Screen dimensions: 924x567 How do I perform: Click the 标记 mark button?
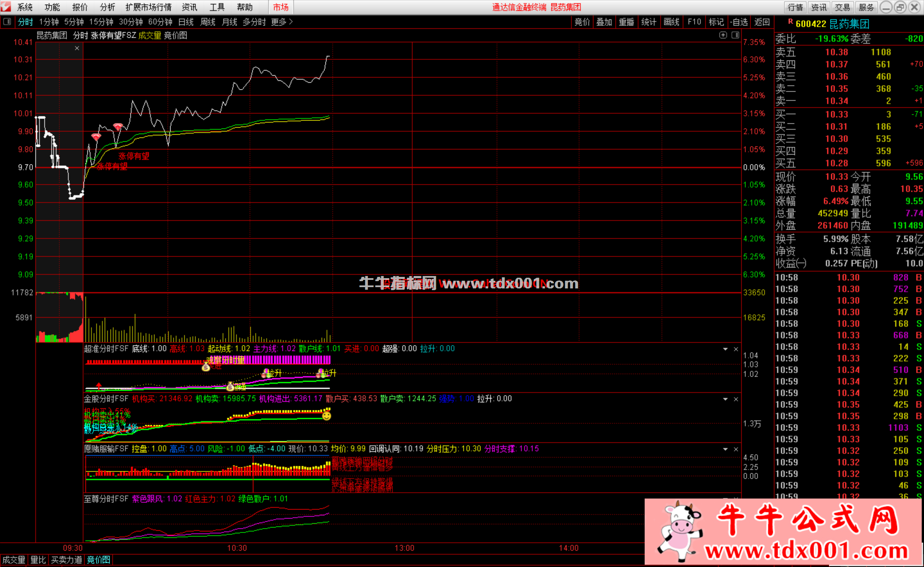717,22
